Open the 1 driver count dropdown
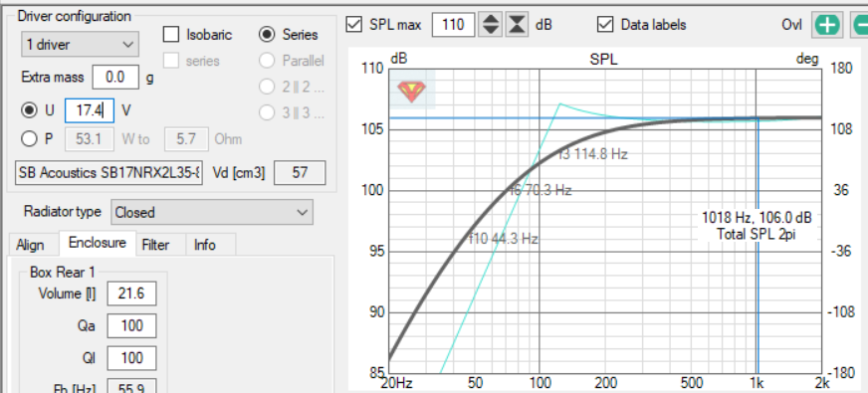This screenshot has width=868, height=393. (81, 45)
